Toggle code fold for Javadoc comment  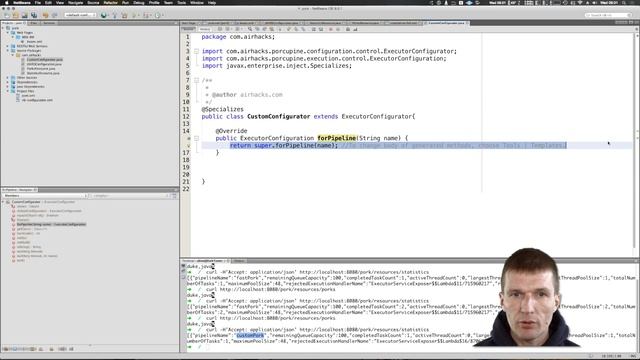pyautogui.click(x=196, y=80)
